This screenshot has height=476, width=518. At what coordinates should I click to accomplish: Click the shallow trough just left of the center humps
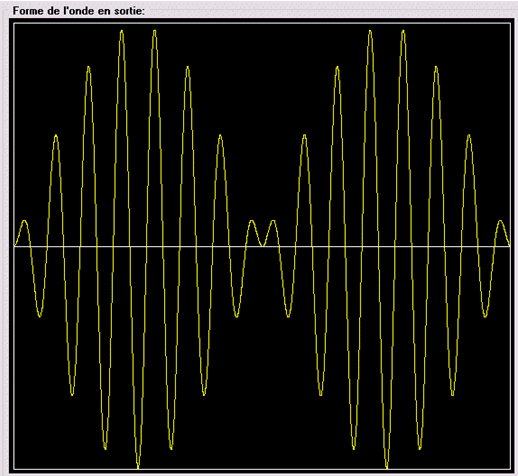pyautogui.click(x=237, y=315)
